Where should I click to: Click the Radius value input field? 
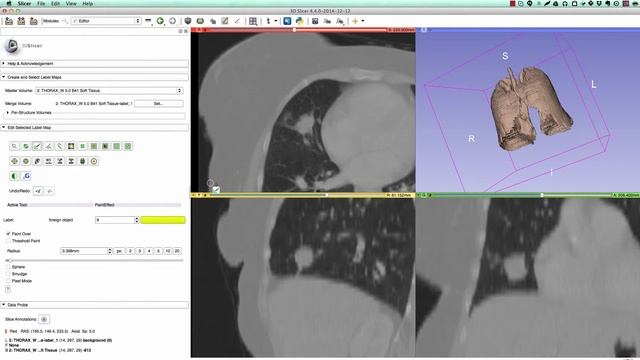(86, 251)
